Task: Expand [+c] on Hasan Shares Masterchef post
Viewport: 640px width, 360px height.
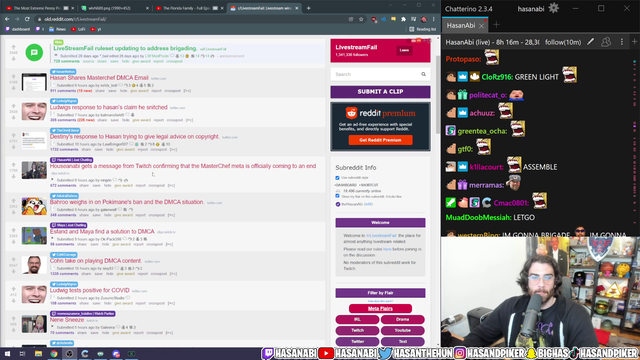Action: 187,91
